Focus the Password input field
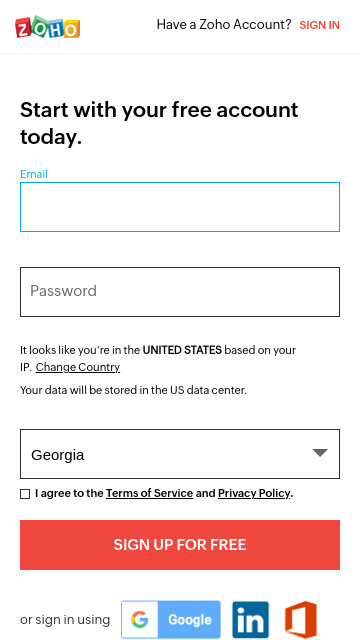The image size is (360, 640). [x=180, y=292]
